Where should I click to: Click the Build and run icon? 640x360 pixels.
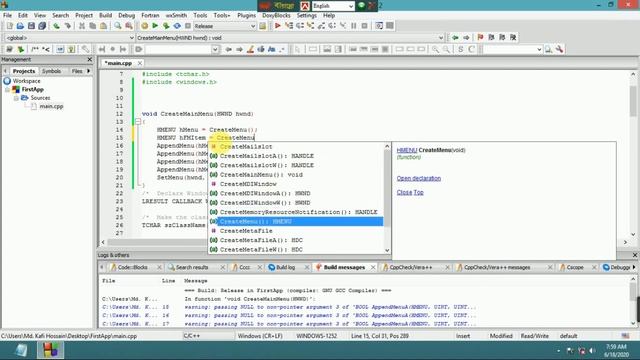[166, 26]
